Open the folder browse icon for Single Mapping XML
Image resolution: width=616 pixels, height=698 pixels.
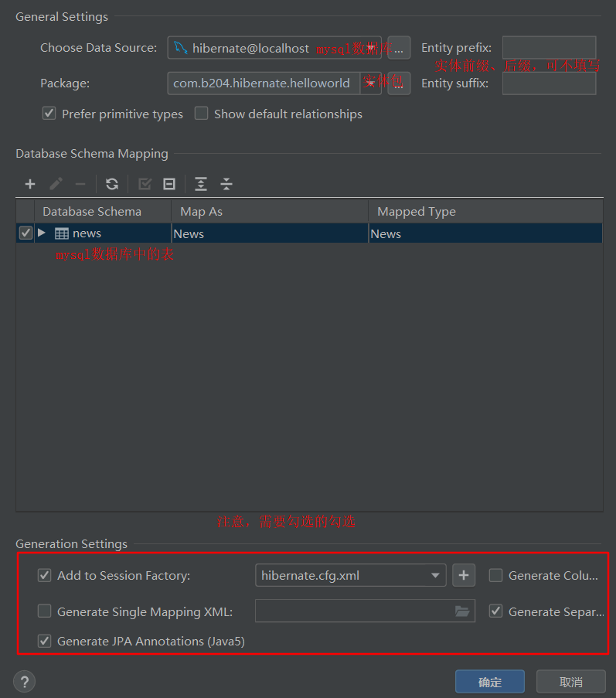(x=462, y=611)
